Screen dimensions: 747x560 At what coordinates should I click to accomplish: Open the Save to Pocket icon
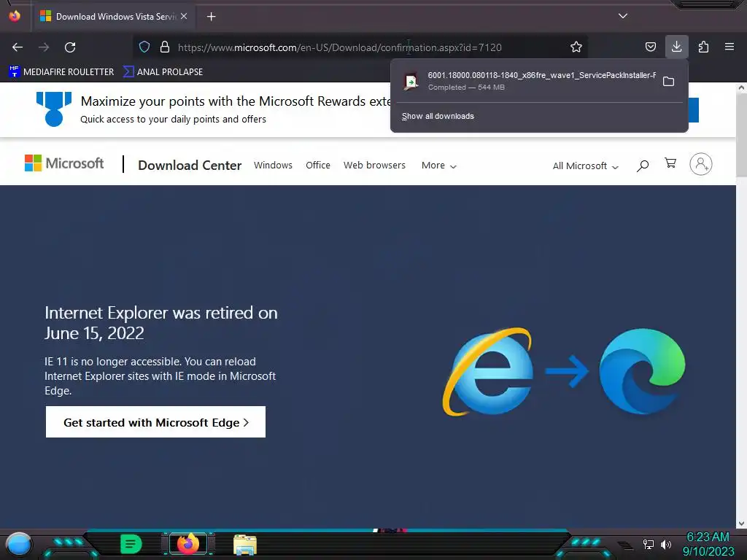point(650,47)
